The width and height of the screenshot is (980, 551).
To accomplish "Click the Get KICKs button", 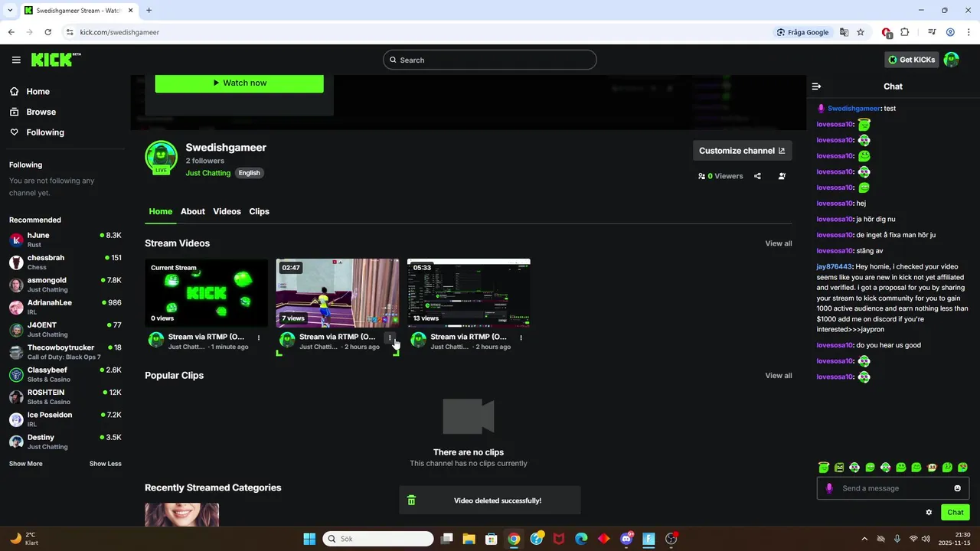I will (911, 60).
